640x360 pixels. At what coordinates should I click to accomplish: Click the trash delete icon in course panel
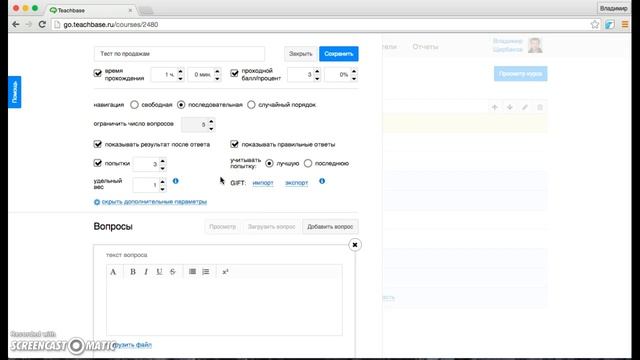click(x=540, y=107)
